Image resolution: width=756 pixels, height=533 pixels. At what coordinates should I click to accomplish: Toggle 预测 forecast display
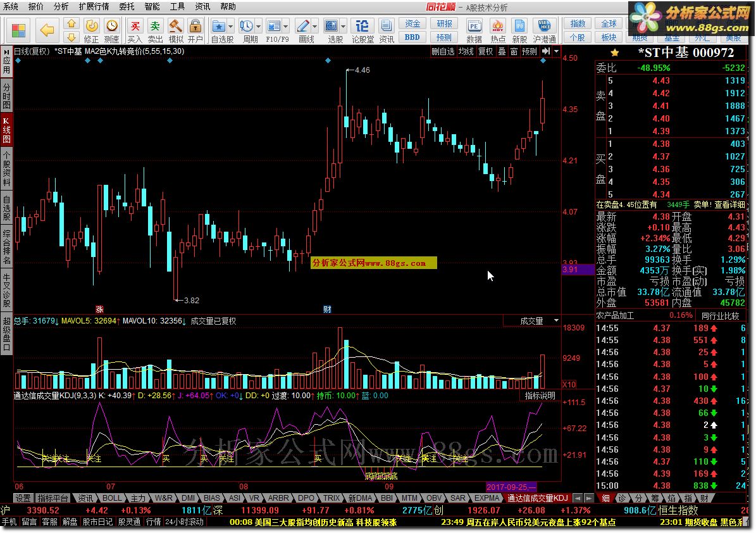tap(530, 52)
